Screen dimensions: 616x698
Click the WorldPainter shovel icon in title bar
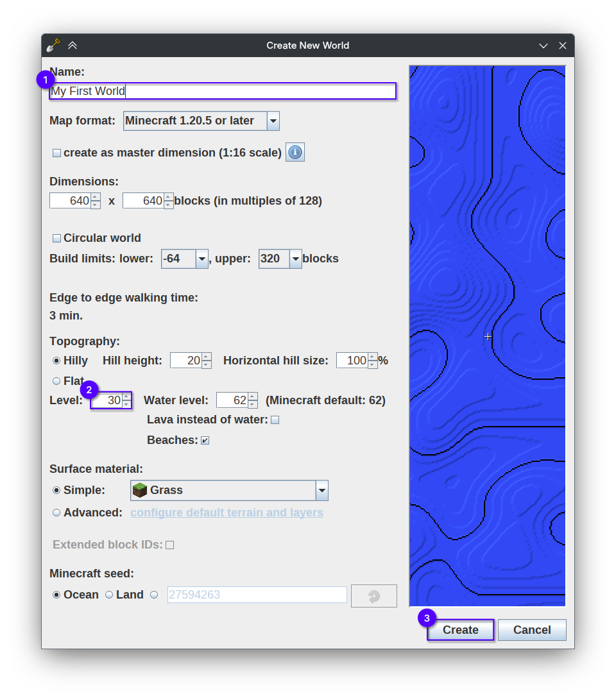point(53,46)
